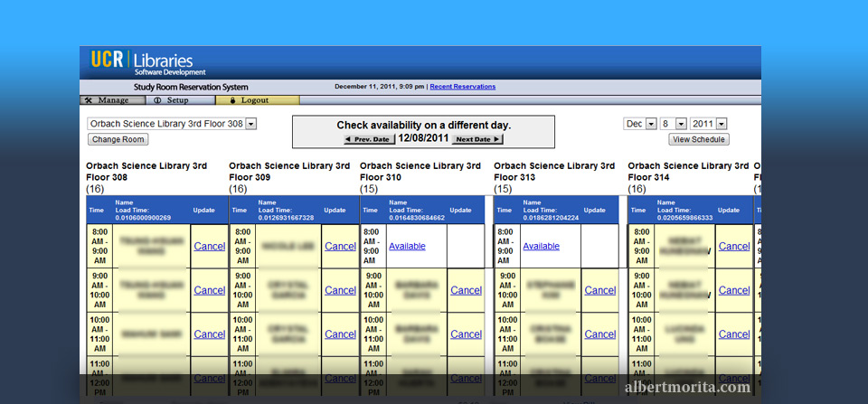
Task: Click the Logout tab with lock icon
Action: 248,100
